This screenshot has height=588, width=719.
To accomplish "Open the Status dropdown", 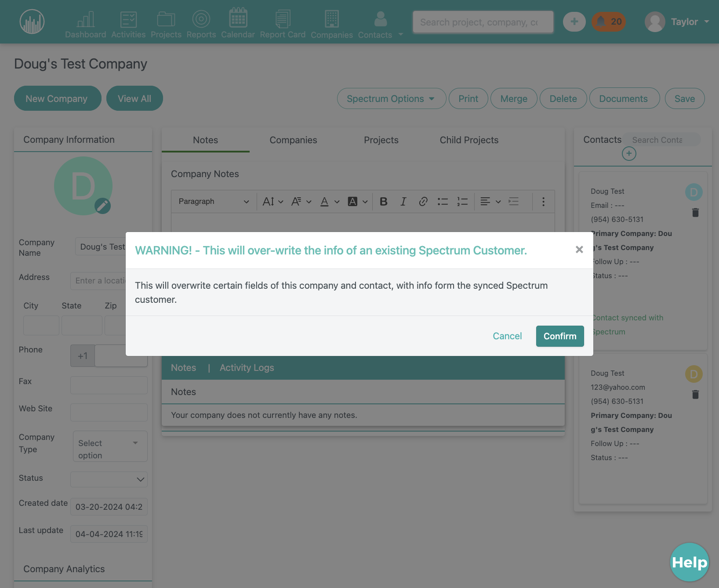I will click(109, 479).
